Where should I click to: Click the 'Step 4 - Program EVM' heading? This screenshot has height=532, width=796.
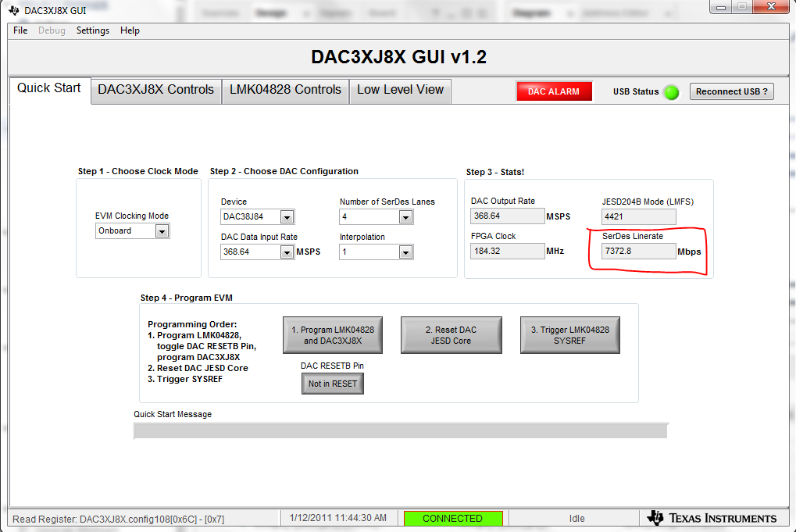187,298
